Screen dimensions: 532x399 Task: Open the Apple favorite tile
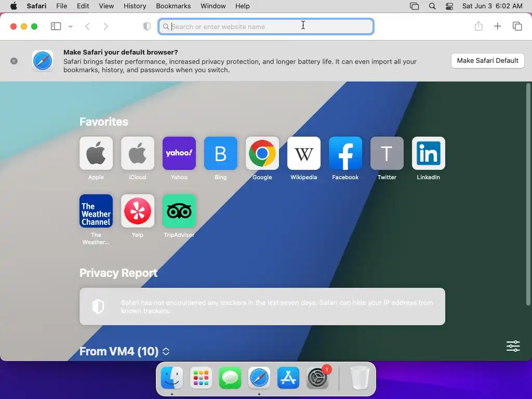(96, 153)
